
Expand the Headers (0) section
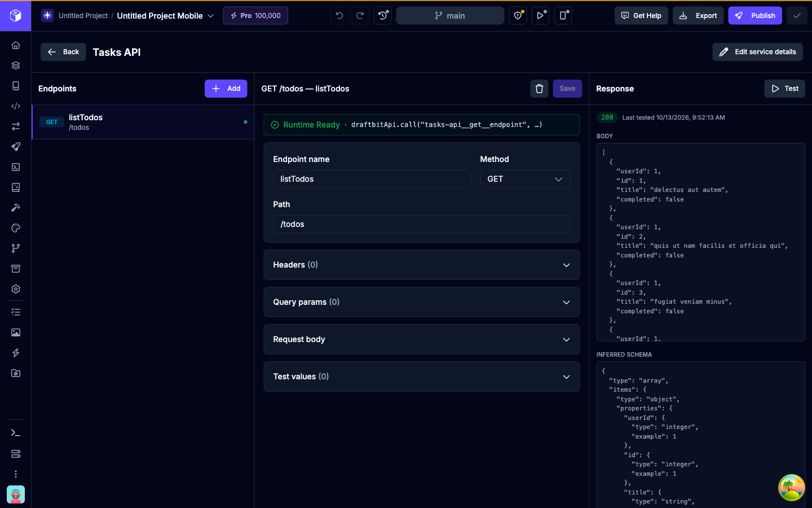[x=422, y=265]
